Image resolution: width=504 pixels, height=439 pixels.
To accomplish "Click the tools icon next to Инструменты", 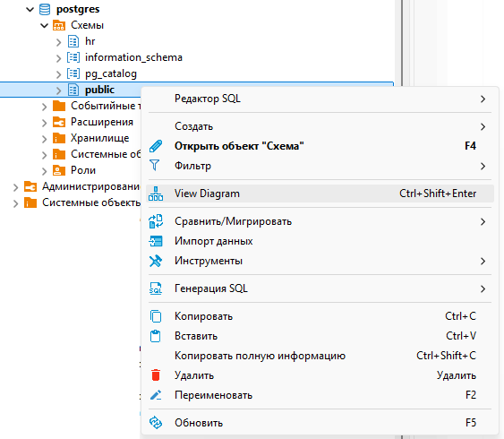I will pyautogui.click(x=156, y=261).
